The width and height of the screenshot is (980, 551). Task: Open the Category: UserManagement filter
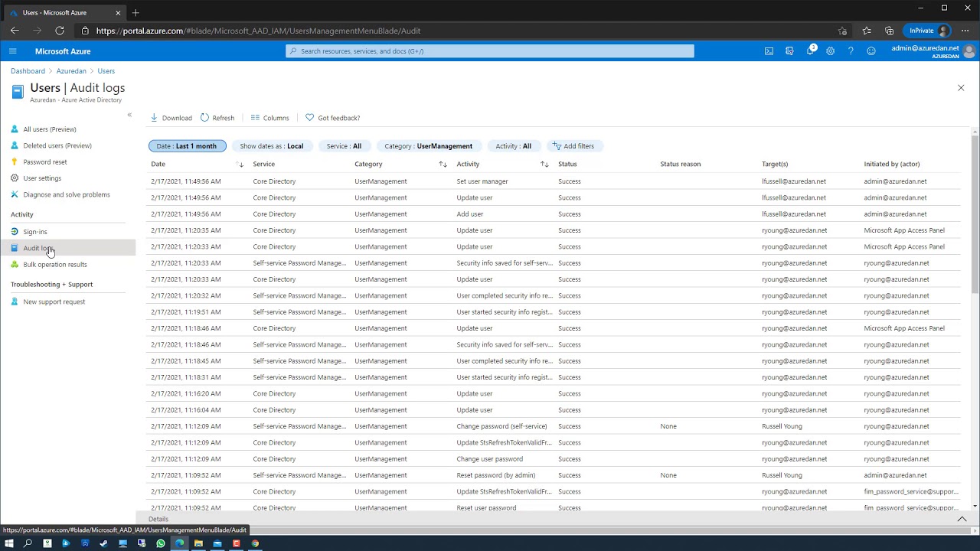(x=429, y=146)
